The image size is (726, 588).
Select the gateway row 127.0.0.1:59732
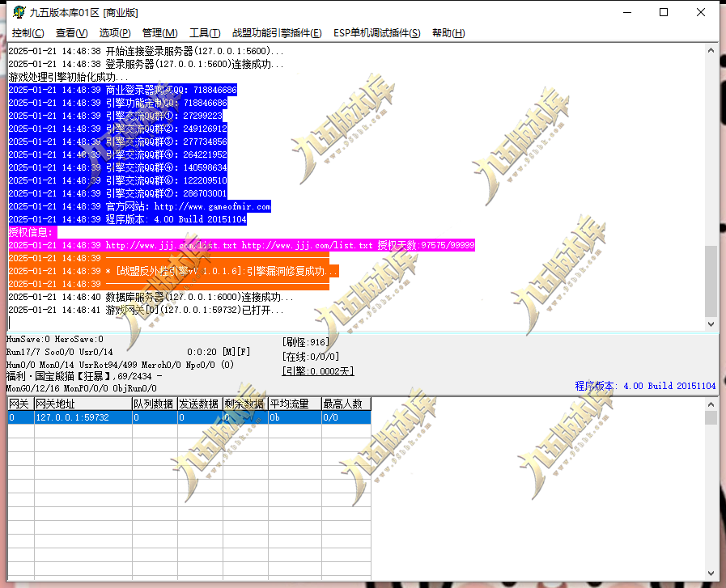coord(189,417)
